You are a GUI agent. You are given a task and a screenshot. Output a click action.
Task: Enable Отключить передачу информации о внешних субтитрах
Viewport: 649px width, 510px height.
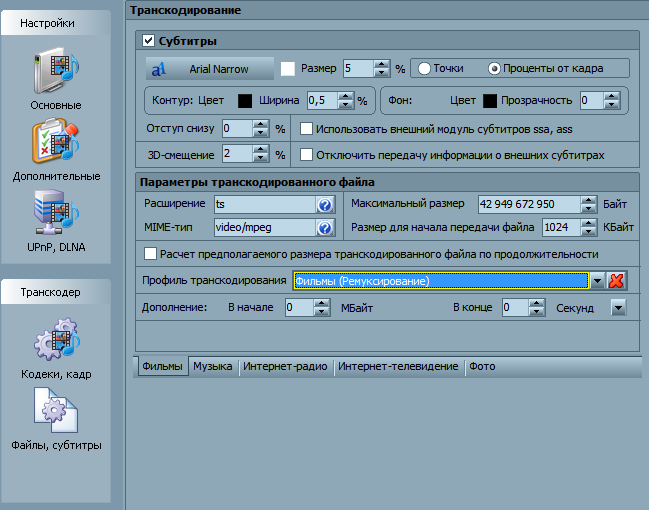tap(307, 155)
